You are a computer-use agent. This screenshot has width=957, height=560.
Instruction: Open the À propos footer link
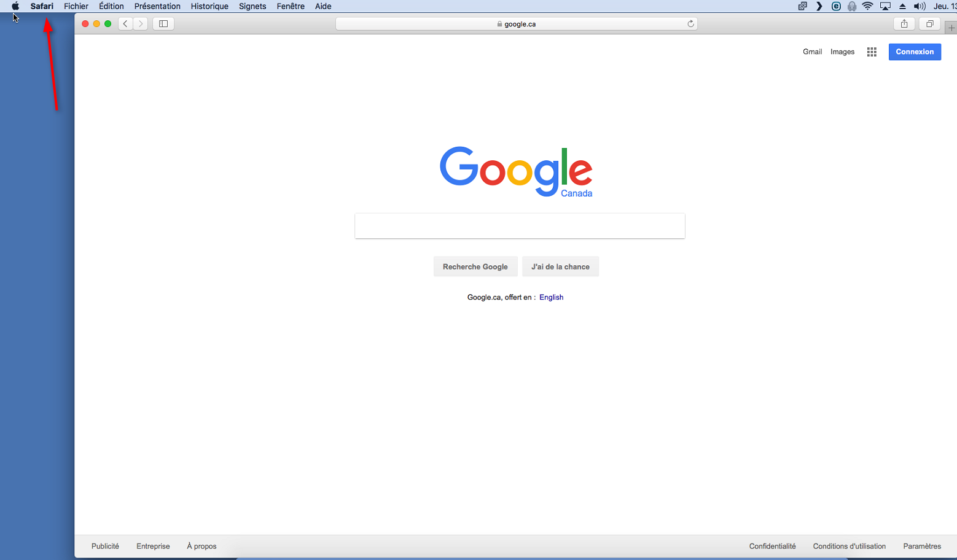pos(201,546)
